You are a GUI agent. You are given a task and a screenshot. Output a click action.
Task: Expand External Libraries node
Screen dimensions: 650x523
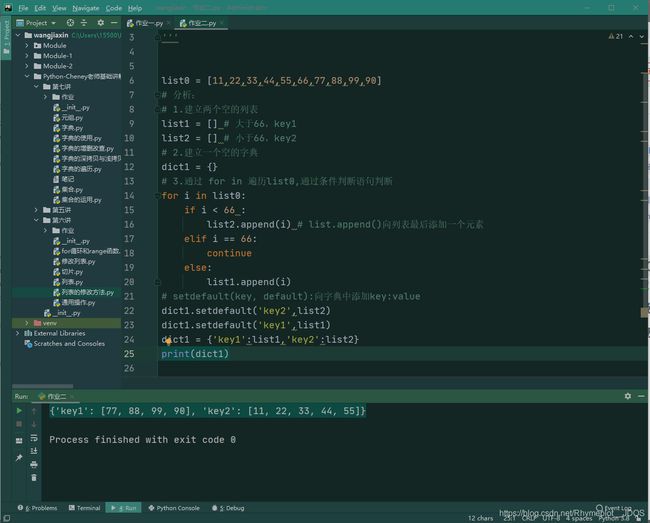point(18,333)
